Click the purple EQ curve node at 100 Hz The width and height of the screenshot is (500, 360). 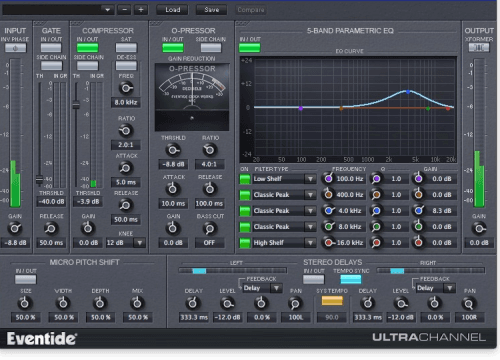click(301, 108)
